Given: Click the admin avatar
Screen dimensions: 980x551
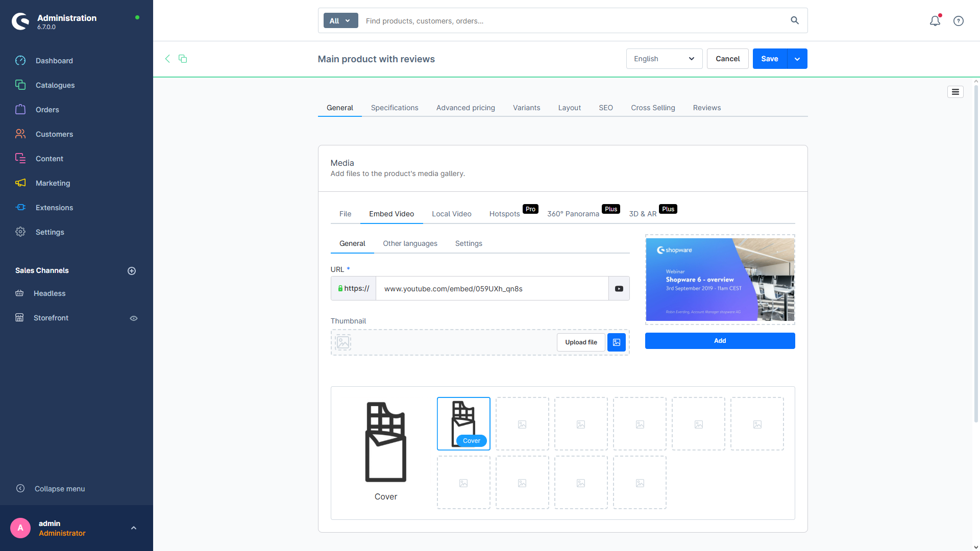Looking at the screenshot, I should (20, 528).
